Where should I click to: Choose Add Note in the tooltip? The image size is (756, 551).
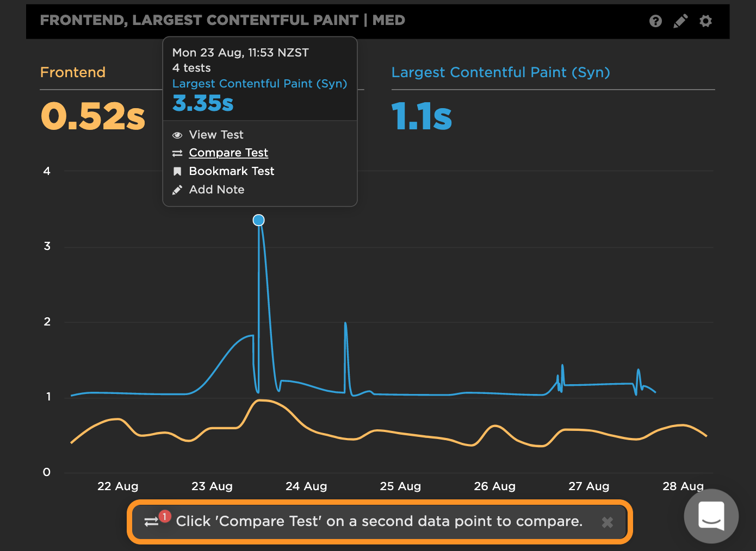click(216, 190)
